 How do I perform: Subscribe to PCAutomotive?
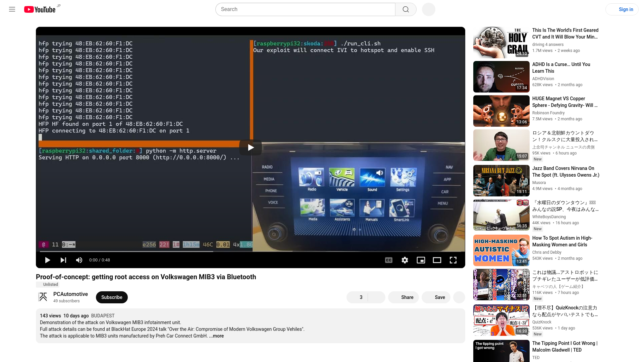pyautogui.click(x=112, y=297)
